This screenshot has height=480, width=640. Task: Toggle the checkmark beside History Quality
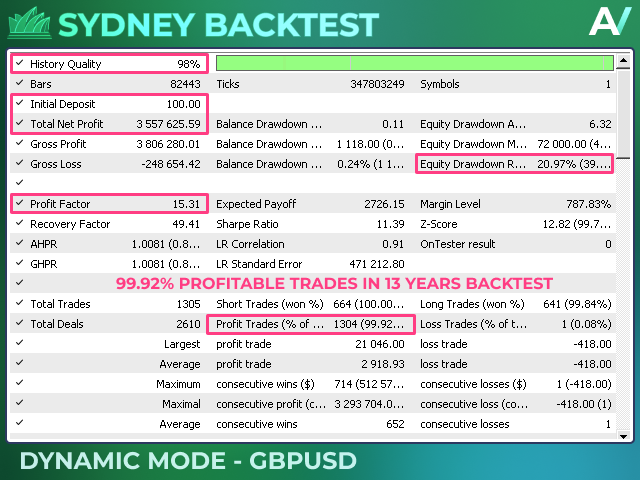[19, 63]
